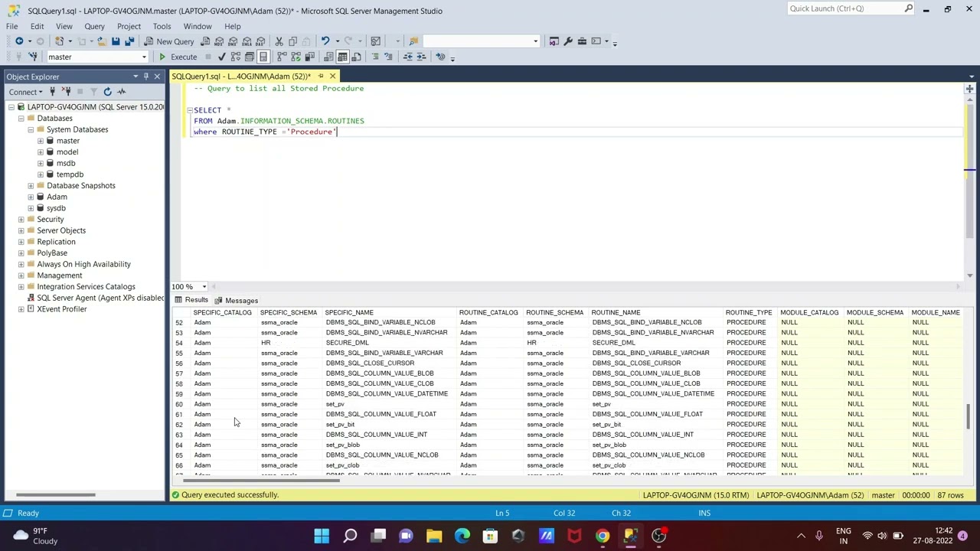Click Uncomment selected lines icon
The height and width of the screenshot is (551, 980).
[x=389, y=57]
